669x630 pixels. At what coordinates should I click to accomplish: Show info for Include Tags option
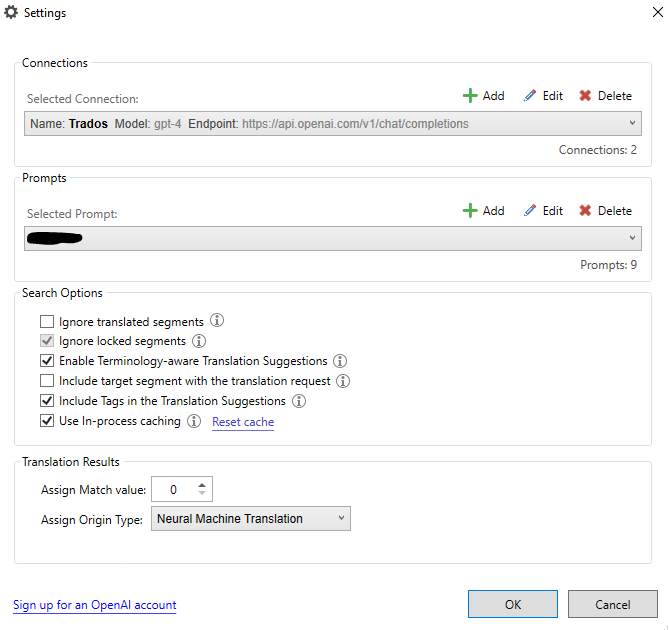pos(299,401)
